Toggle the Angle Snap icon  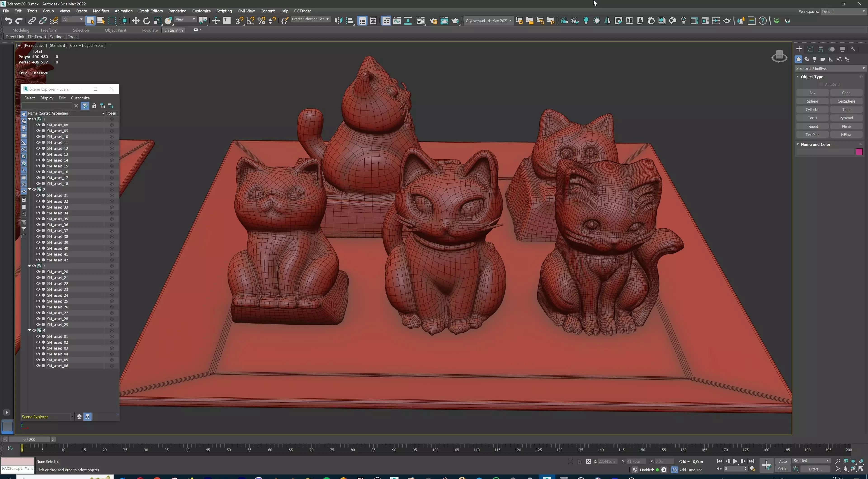click(x=250, y=21)
